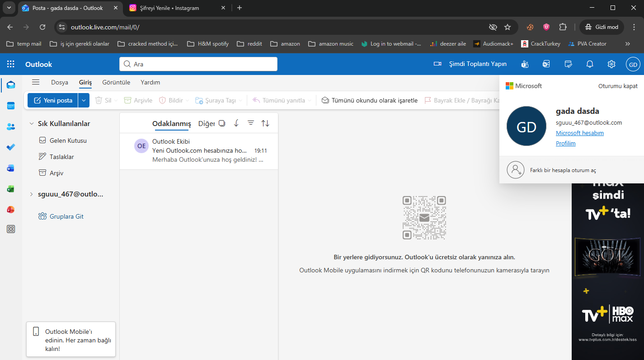Open the Yardım tab

coord(150,82)
